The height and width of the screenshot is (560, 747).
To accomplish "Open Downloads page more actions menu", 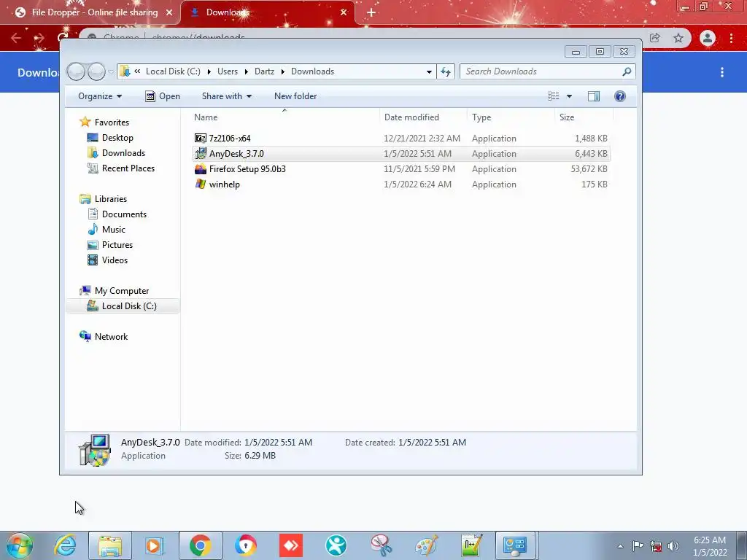I will pos(722,72).
